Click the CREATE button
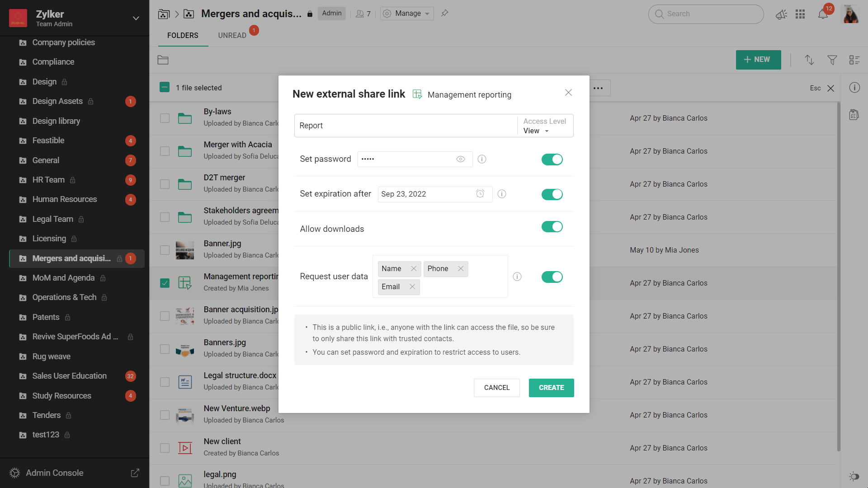The image size is (868, 488). tap(551, 388)
